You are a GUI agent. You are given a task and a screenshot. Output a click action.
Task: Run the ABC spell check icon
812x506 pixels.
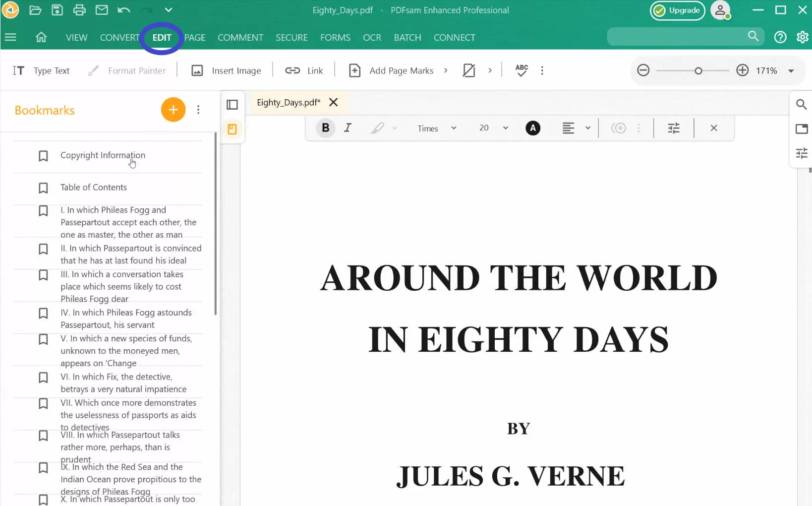(522, 70)
